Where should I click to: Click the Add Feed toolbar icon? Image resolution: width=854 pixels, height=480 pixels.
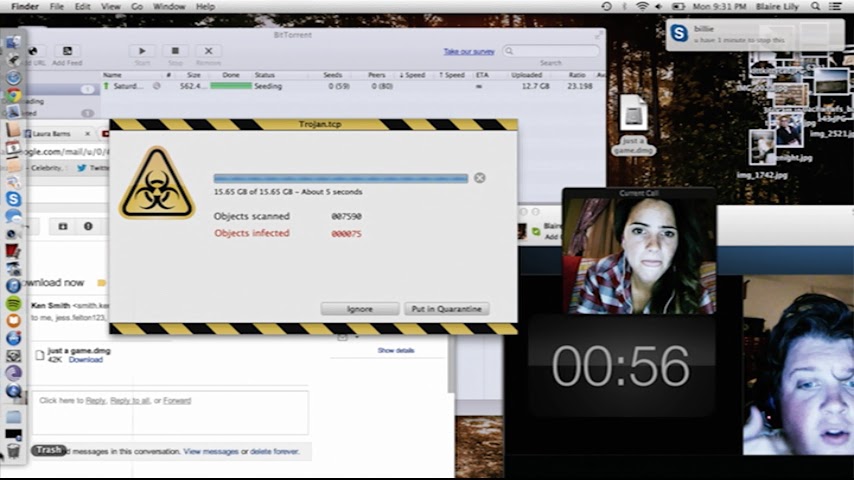pyautogui.click(x=67, y=51)
